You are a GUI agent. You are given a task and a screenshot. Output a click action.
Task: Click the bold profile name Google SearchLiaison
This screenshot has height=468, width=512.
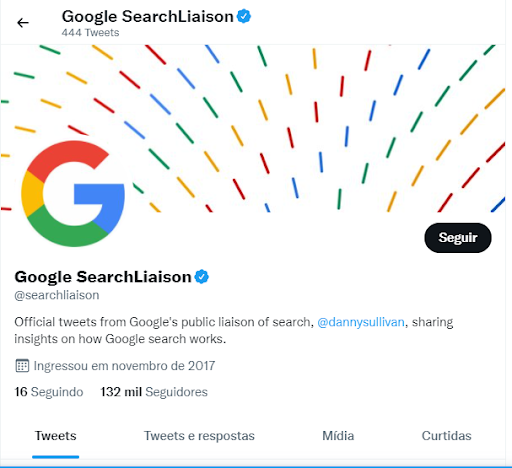[x=103, y=277]
